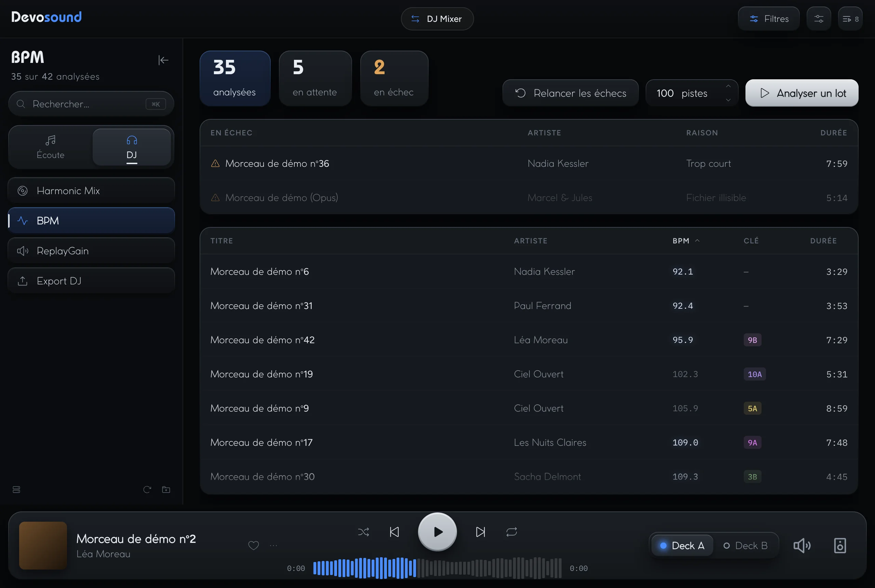Filter by 35 analysées card
The width and height of the screenshot is (875, 588).
pyautogui.click(x=235, y=78)
